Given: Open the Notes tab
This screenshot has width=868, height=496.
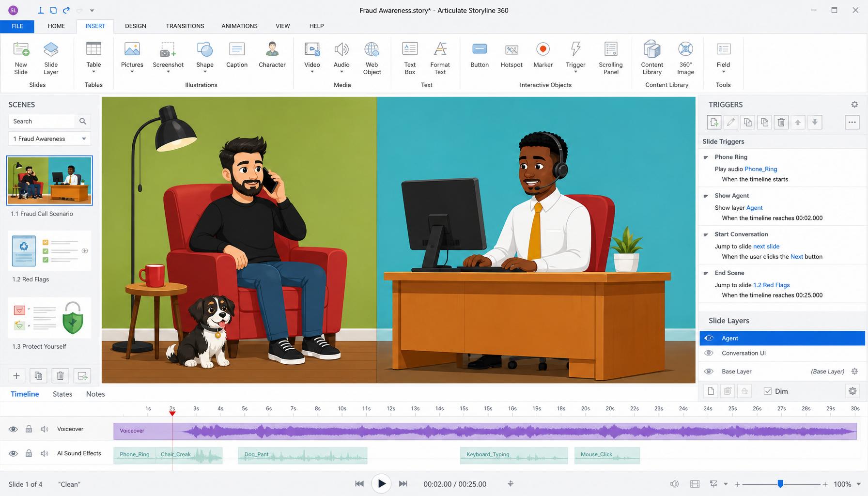Looking at the screenshot, I should (x=95, y=394).
